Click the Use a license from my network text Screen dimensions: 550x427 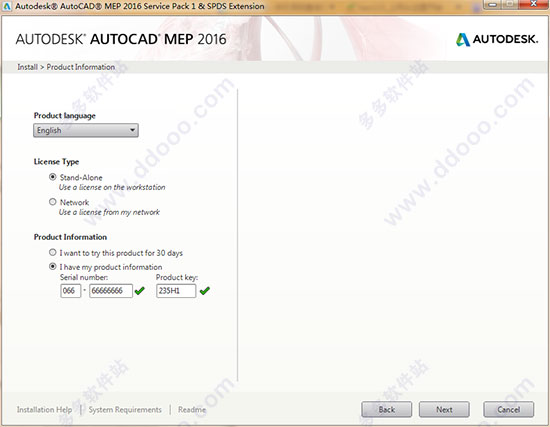pyautogui.click(x=109, y=212)
